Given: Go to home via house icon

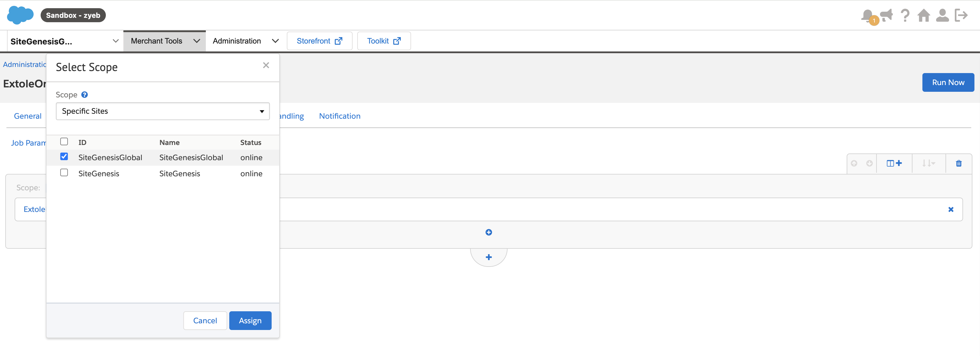Looking at the screenshot, I should pyautogui.click(x=924, y=15).
